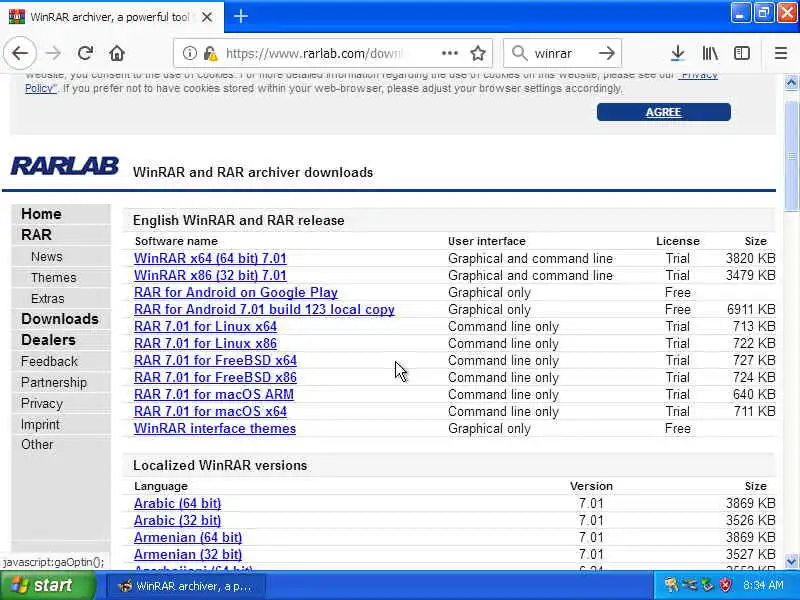Click the winrar search box
This screenshot has width=800, height=600.
click(561, 53)
